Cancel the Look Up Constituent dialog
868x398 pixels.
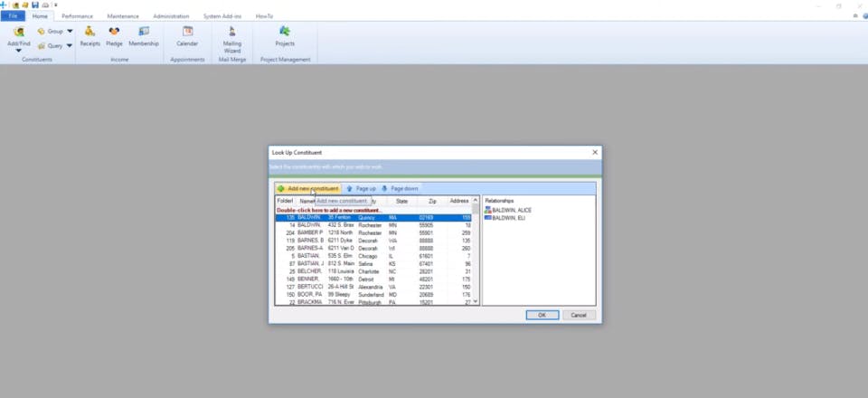[579, 315]
